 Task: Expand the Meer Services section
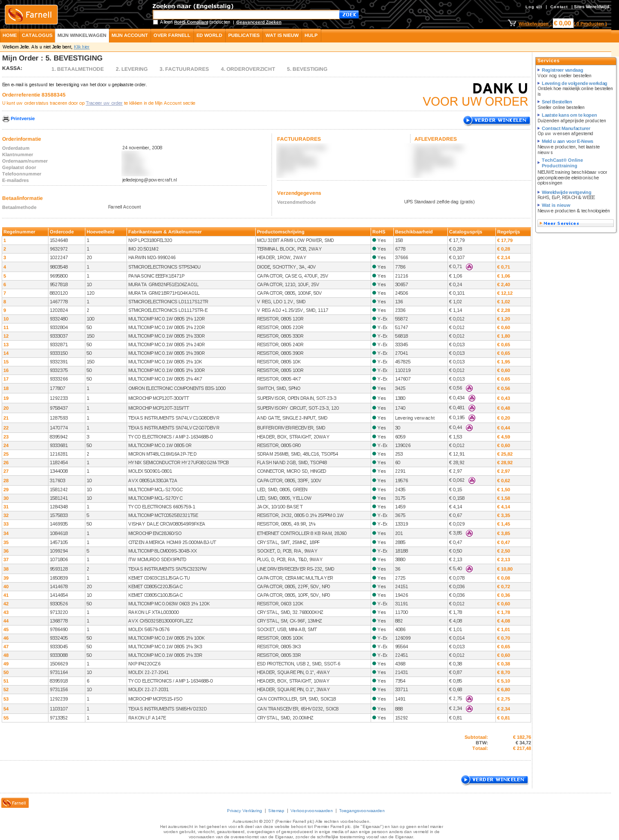coord(575,223)
